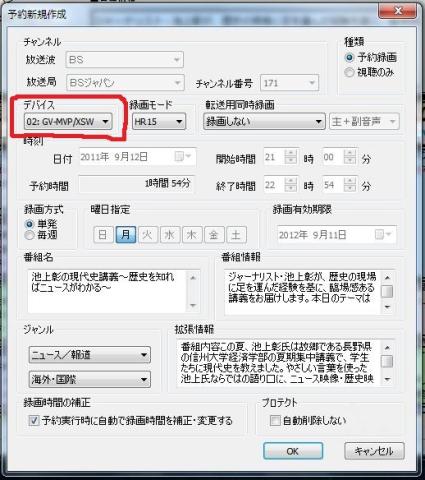Image resolution: width=425 pixels, height=480 pixels.
Task: Click the 拡張情報 scrollbar thumb
Action: pyautogui.click(x=387, y=361)
